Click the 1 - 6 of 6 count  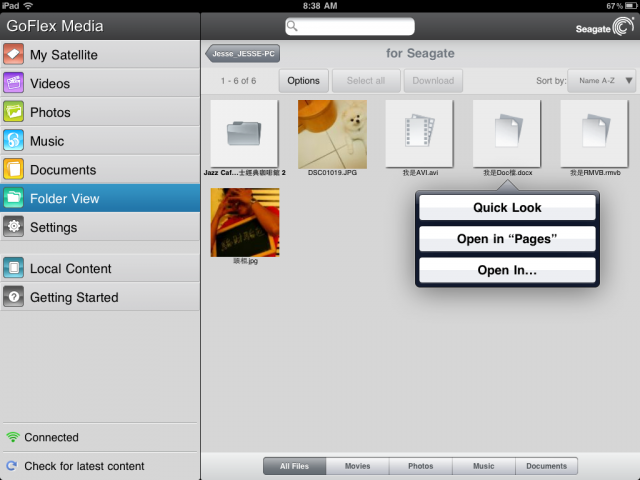[x=238, y=81]
